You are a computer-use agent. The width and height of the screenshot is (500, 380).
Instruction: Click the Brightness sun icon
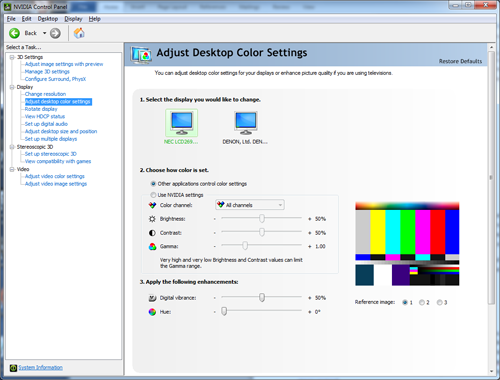(x=152, y=219)
